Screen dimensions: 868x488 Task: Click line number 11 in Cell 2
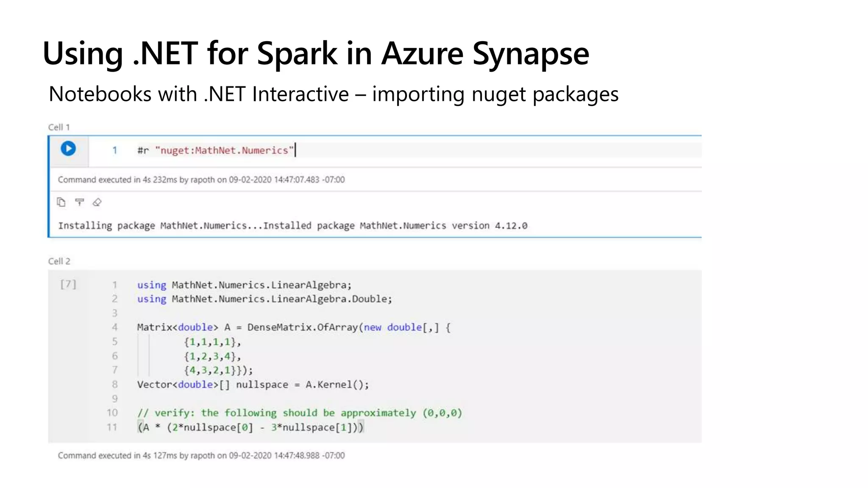(x=112, y=427)
